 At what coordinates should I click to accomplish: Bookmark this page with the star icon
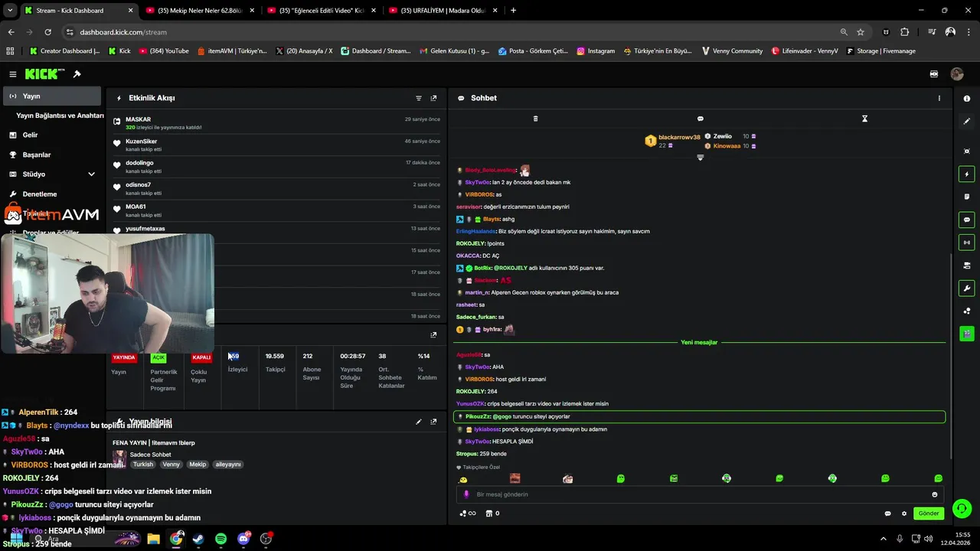861,32
